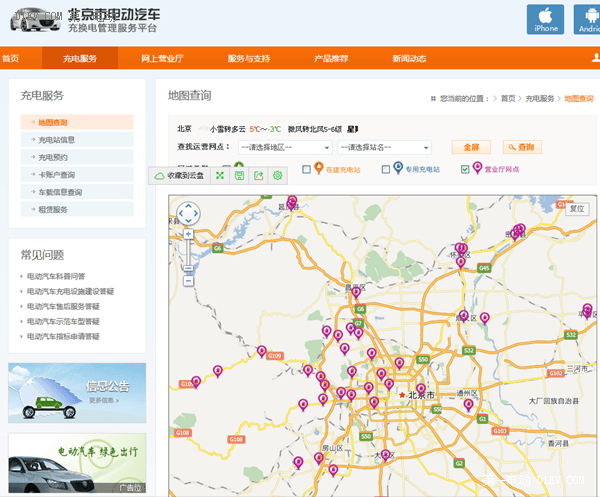Click the green save disk toolbar icon
The height and width of the screenshot is (497, 600).
point(240,176)
